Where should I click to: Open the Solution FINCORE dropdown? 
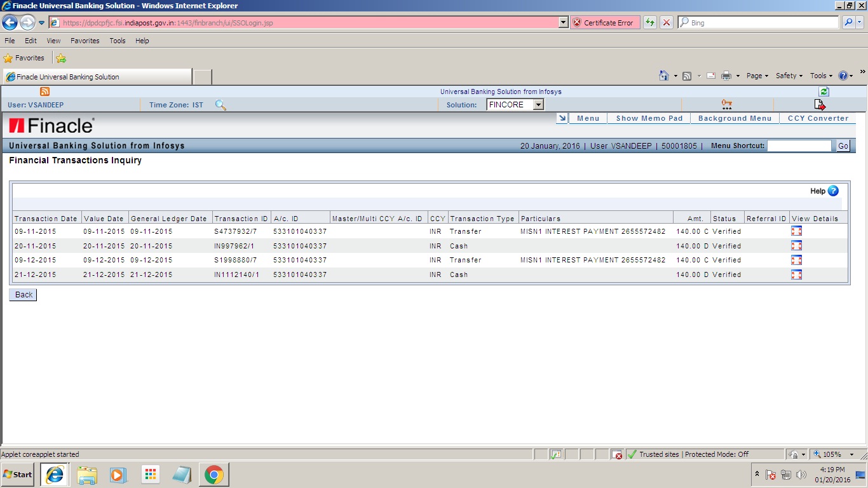click(x=538, y=104)
